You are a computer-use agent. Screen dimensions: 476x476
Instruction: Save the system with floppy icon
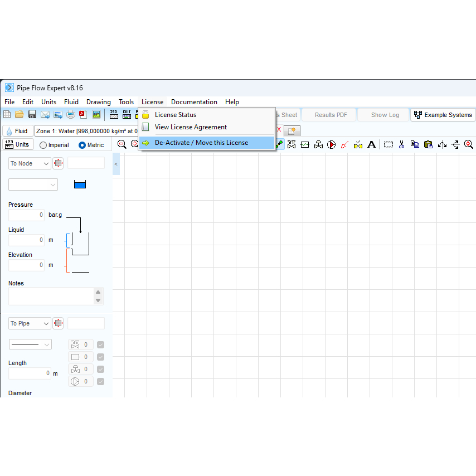(x=32, y=114)
